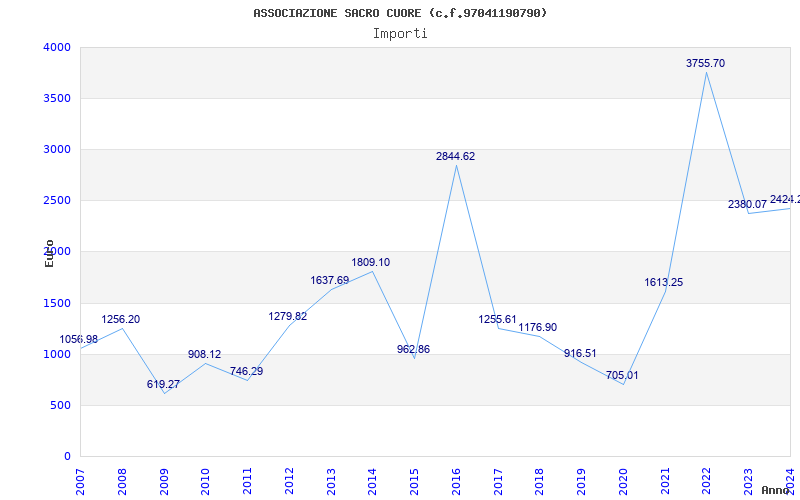
Task: Select the 2016 x-axis year label
Action: 456,482
